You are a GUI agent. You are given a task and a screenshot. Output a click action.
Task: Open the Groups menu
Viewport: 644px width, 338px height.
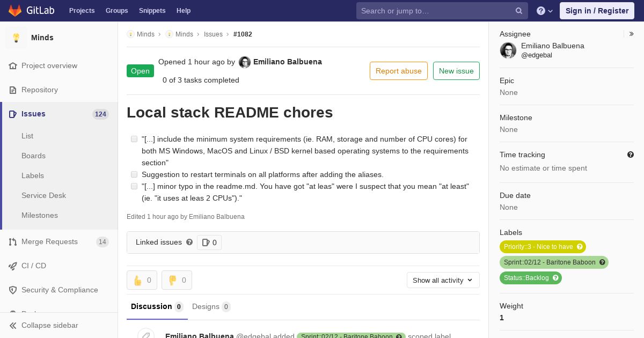(x=116, y=11)
